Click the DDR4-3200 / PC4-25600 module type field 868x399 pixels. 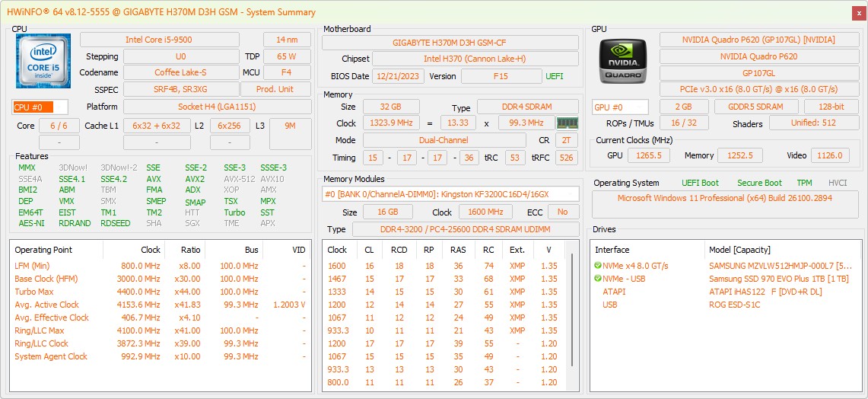pyautogui.click(x=466, y=229)
